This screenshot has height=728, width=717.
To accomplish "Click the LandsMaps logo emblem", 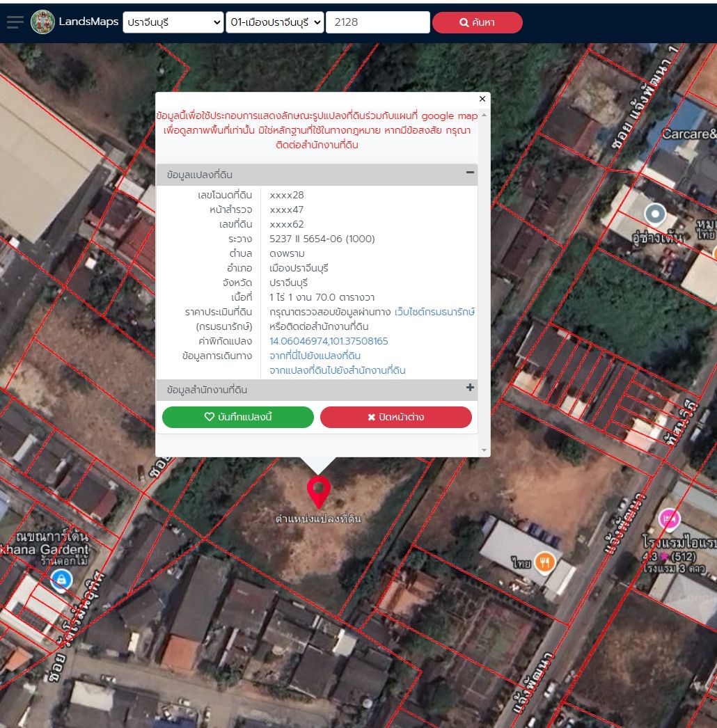I will point(42,22).
